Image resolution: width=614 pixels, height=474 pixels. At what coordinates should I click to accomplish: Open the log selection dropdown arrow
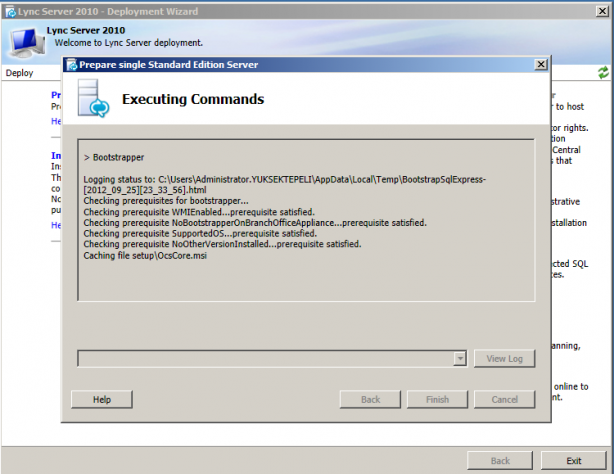pos(460,358)
